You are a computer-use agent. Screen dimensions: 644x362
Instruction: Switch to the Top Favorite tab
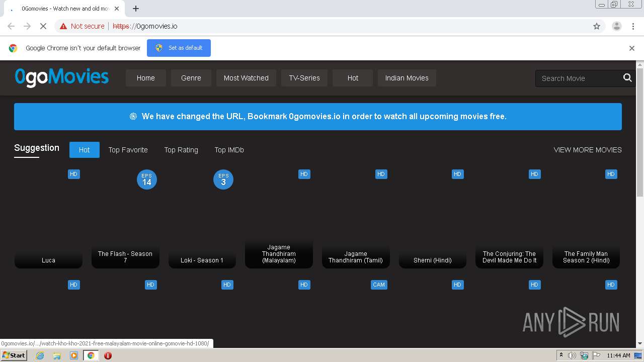point(128,150)
